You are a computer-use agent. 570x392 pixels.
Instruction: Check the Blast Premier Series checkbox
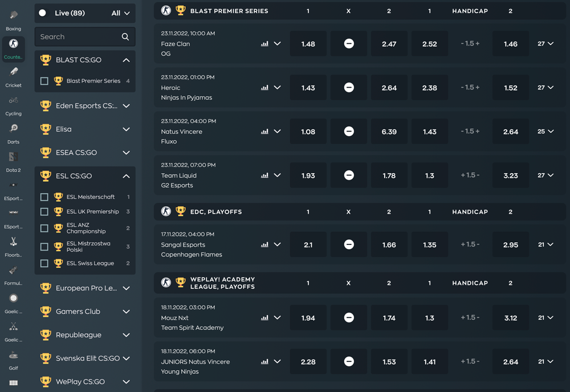[x=43, y=81]
